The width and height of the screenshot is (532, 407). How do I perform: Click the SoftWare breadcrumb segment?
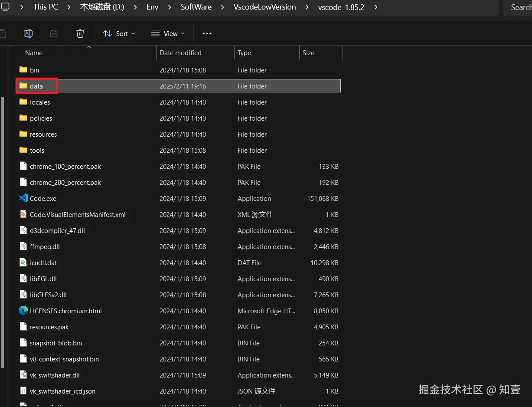[x=196, y=7]
